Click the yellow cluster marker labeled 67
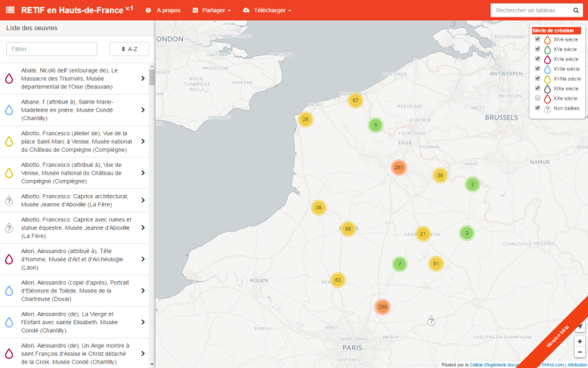The image size is (588, 368). point(355,101)
